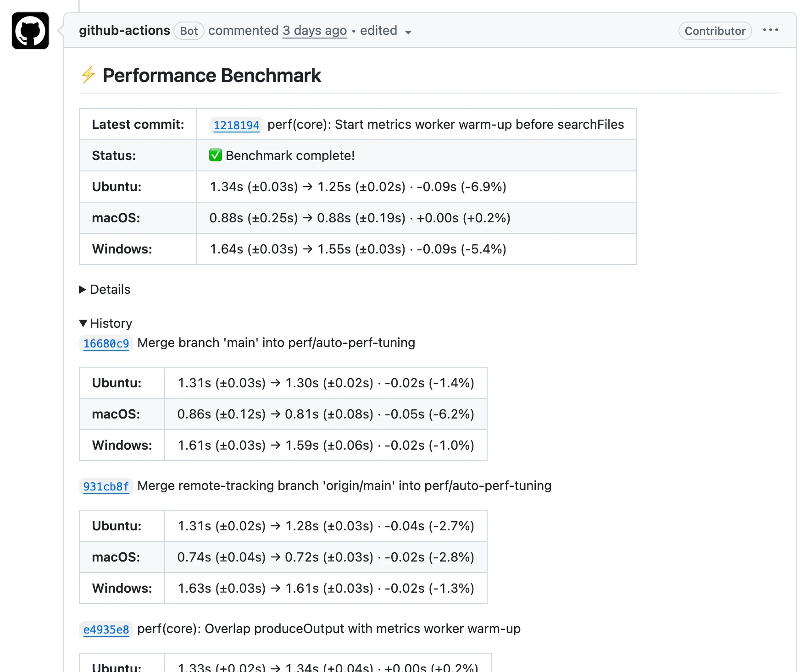Collapse the History disclosure section
Screen dimensions: 811x672
click(x=106, y=323)
